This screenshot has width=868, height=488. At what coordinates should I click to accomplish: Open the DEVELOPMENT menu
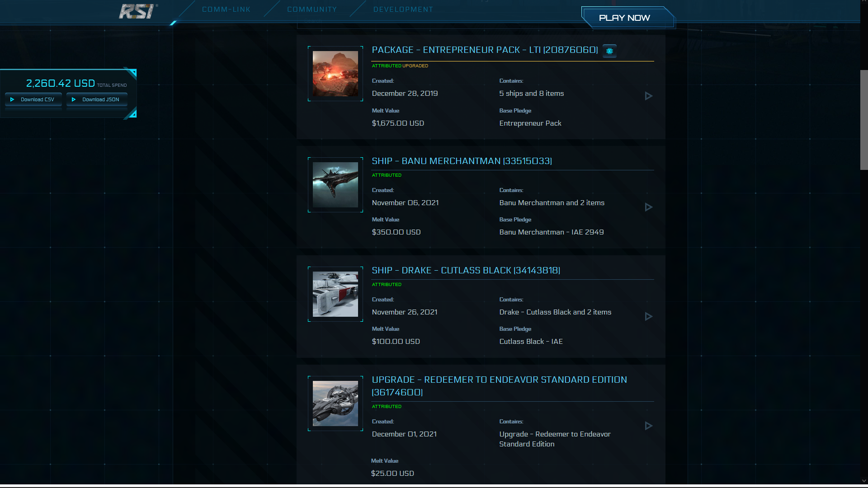[403, 9]
